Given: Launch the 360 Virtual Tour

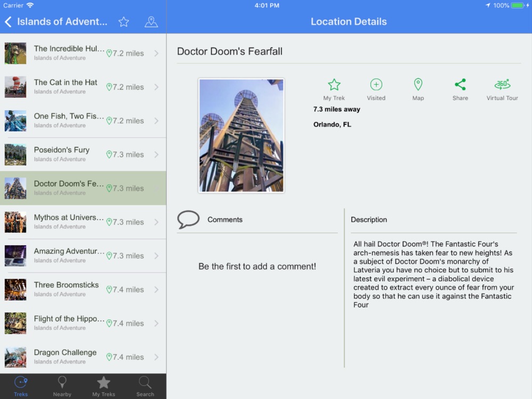Looking at the screenshot, I should (x=502, y=89).
